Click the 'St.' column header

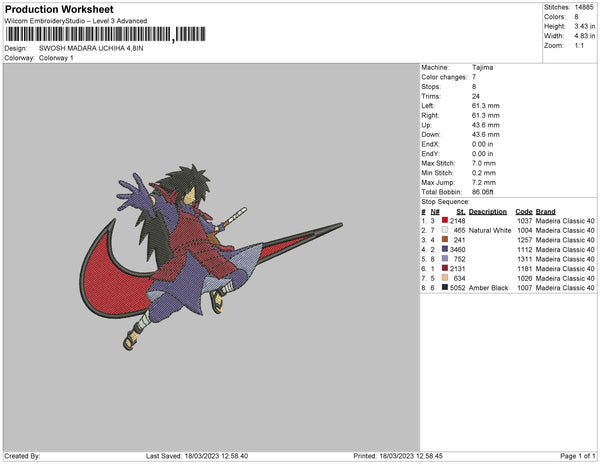[x=461, y=212]
